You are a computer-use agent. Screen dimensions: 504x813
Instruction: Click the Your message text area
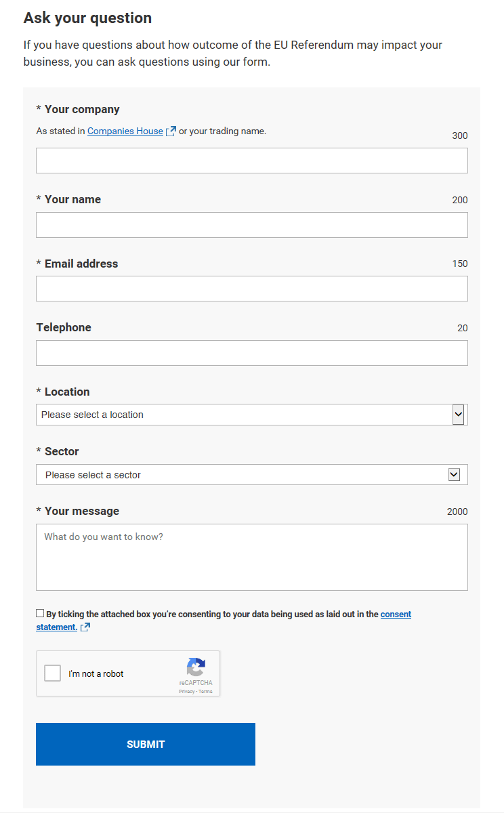[x=252, y=557]
